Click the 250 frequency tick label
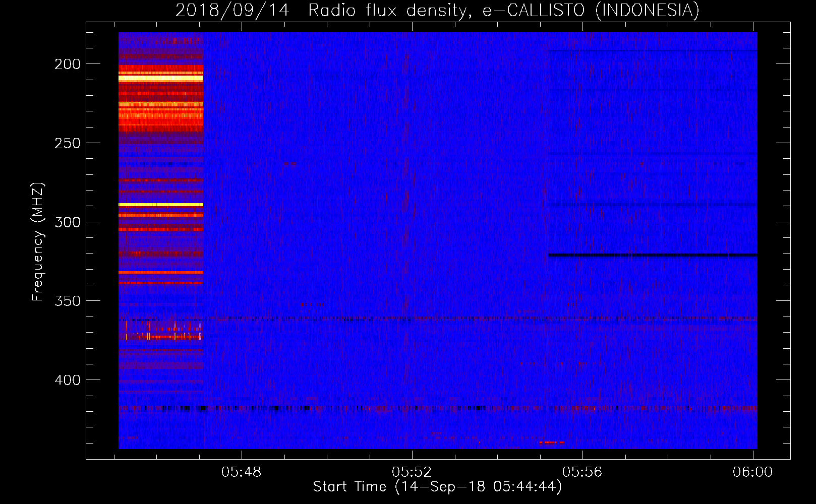The image size is (816, 504). tap(68, 143)
